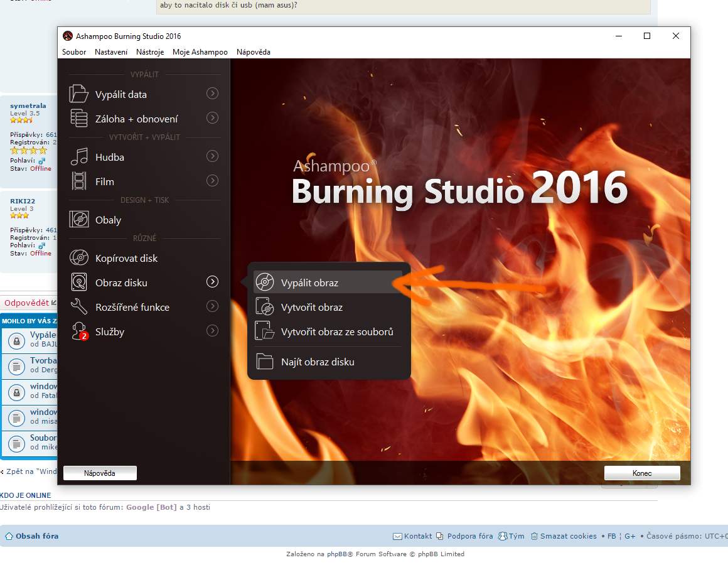Select Najít obraz disku entry
This screenshot has height=570, width=728.
(x=328, y=362)
